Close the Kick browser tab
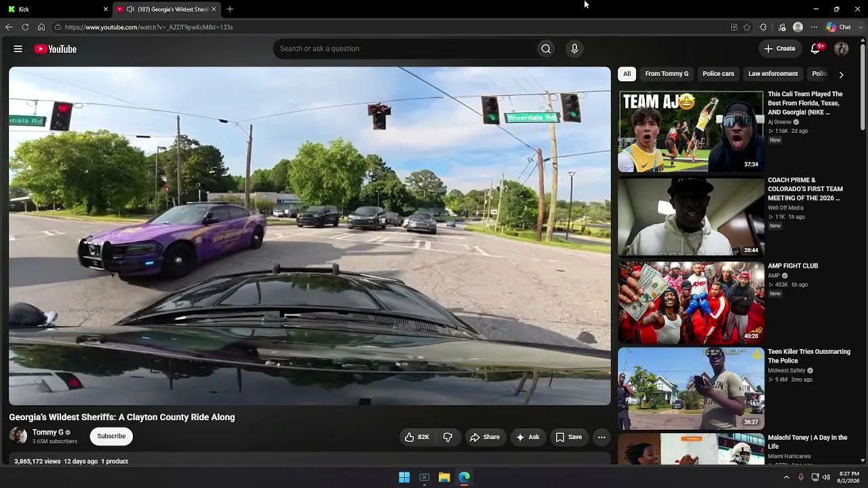This screenshot has width=868, height=488. [x=106, y=9]
